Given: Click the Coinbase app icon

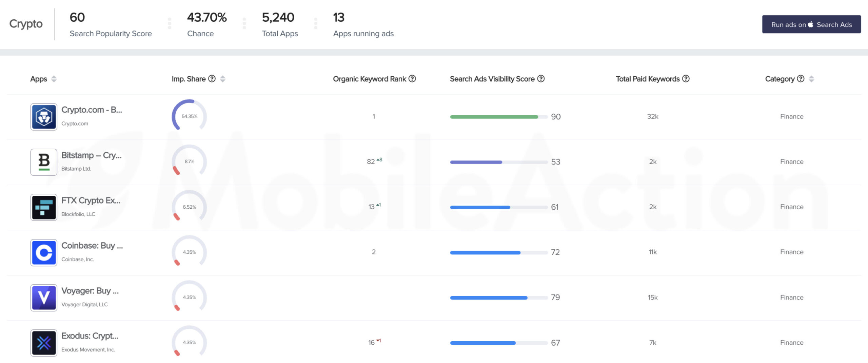Looking at the screenshot, I should (x=44, y=253).
